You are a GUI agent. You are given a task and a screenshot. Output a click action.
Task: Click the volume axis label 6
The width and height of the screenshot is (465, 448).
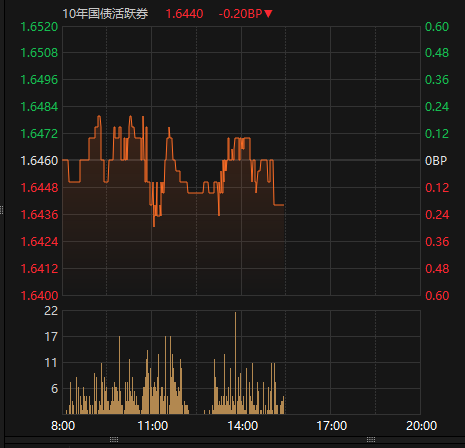[x=54, y=389]
